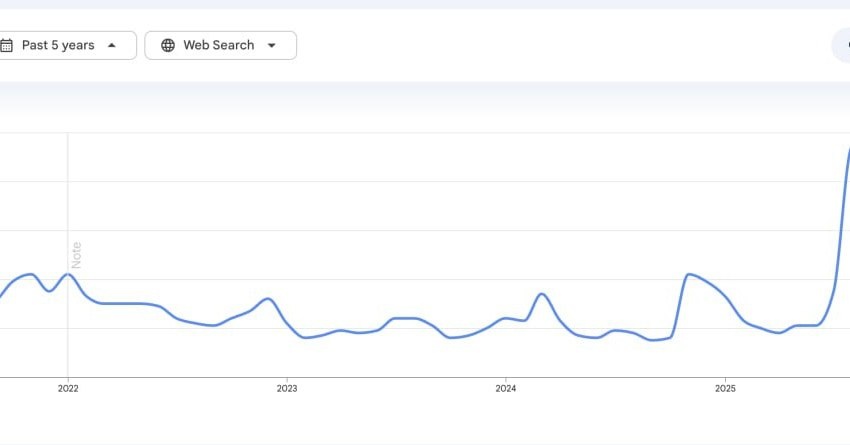Click the trend line bump in early 2024
Image resolution: width=850 pixels, height=445 pixels.
(541, 294)
